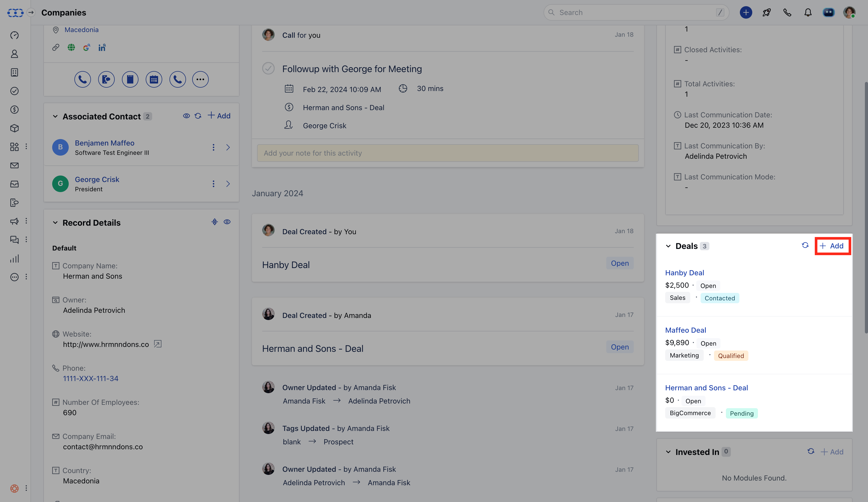
Task: Add a new deal
Action: [832, 246]
